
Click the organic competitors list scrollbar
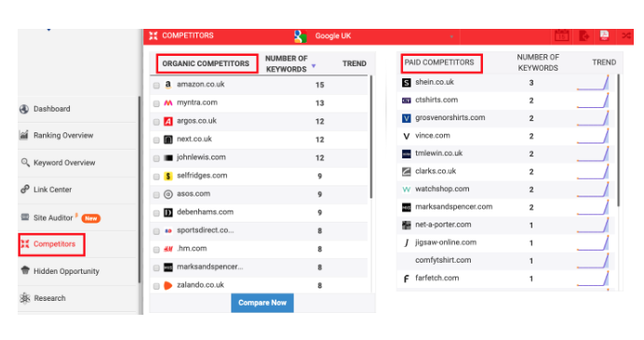point(371,137)
